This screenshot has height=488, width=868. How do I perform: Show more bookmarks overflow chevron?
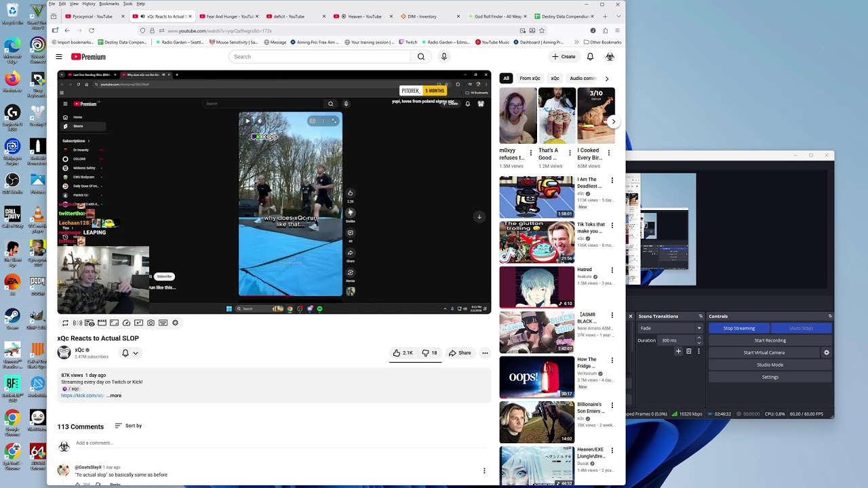coord(576,42)
